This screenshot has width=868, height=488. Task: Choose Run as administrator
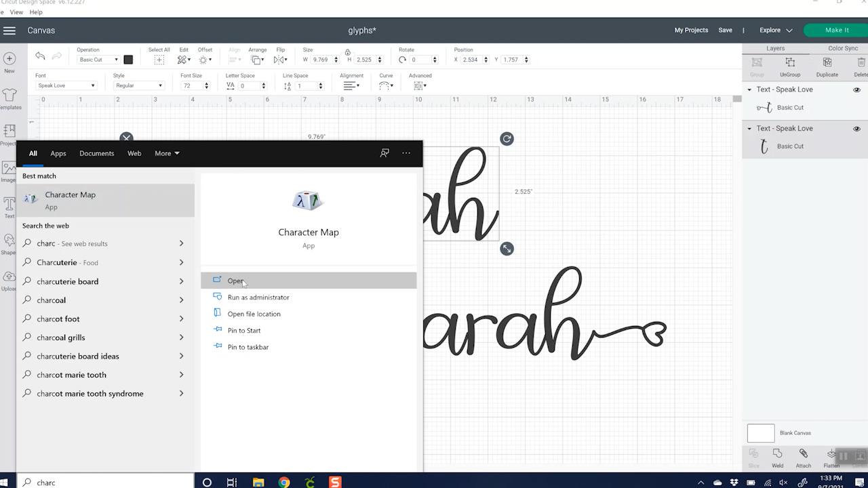[x=309, y=297]
